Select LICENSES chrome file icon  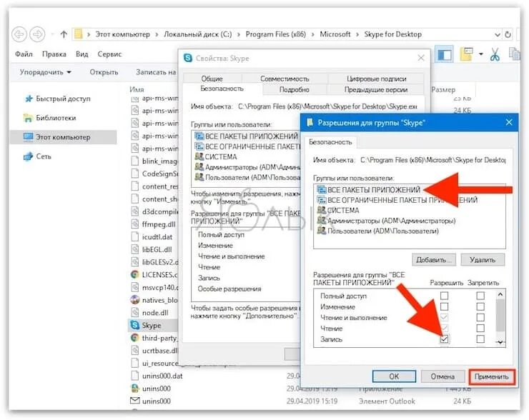coord(134,275)
